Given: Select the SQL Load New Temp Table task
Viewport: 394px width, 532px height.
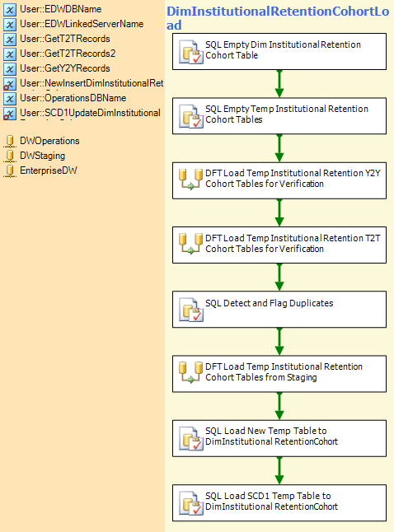Looking at the screenshot, I should point(279,438).
